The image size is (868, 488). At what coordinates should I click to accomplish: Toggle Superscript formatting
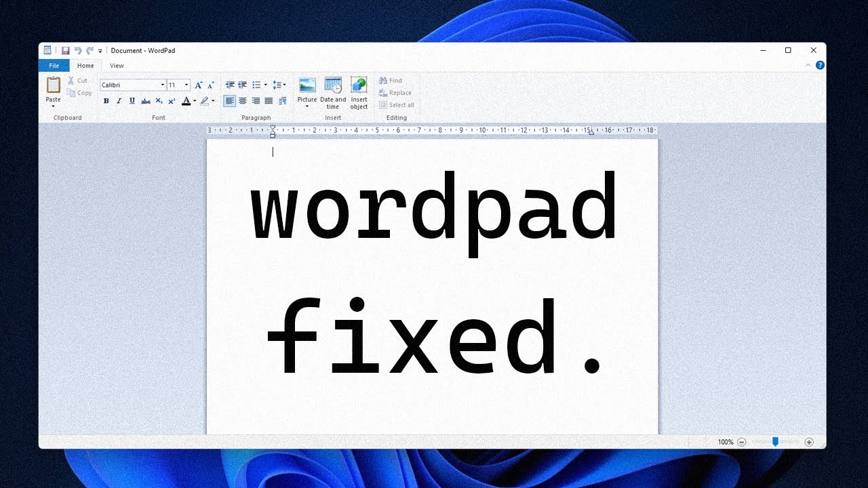[x=172, y=101]
